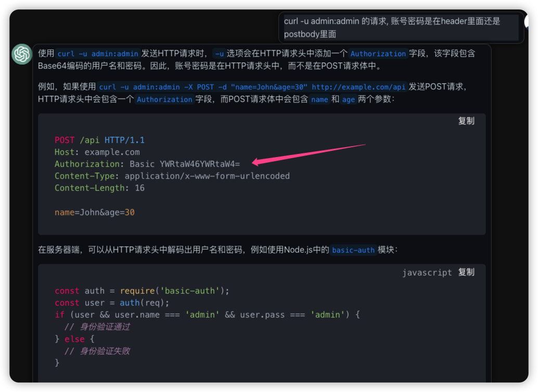Click the require('basic-auth') code line
Image resolution: width=538 pixels, height=392 pixels.
(x=142, y=291)
